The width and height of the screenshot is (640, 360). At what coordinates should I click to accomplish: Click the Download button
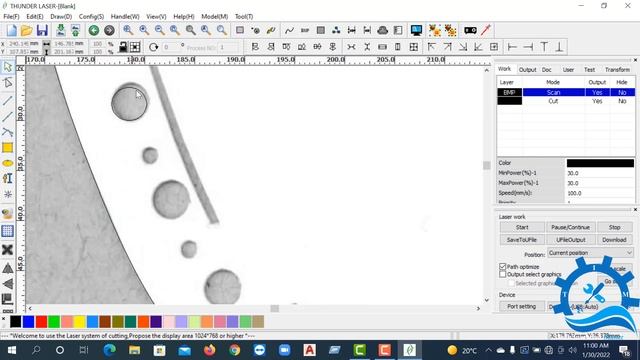click(x=615, y=240)
